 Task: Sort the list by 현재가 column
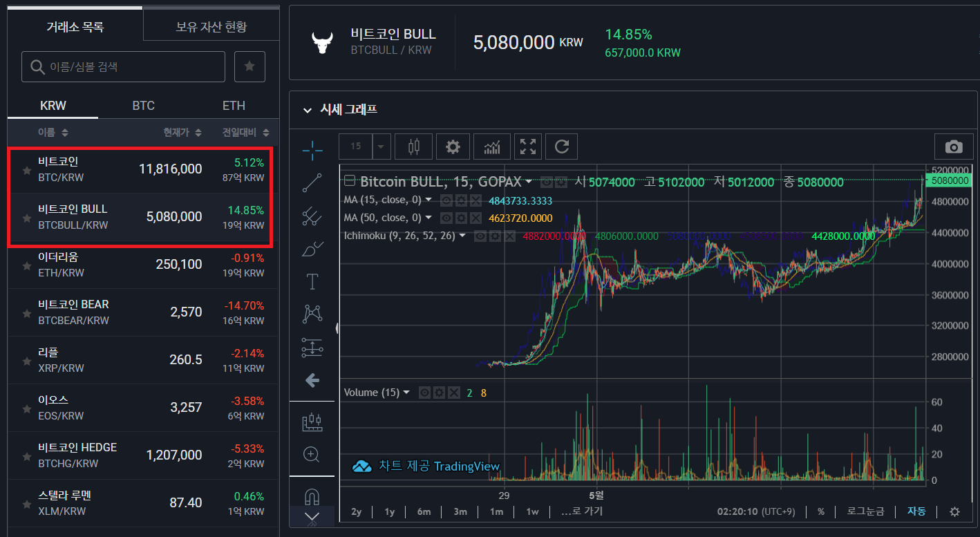pyautogui.click(x=182, y=132)
